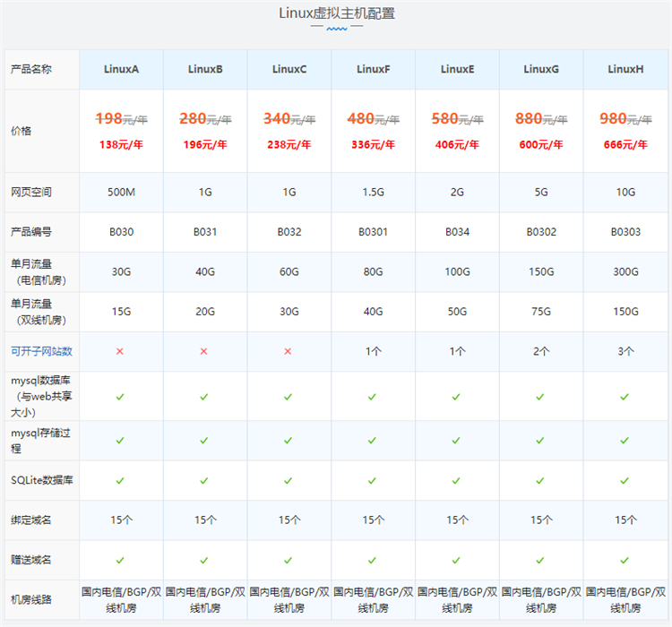Click LinuxE's 赠送域名 green checkmark

coord(457,560)
